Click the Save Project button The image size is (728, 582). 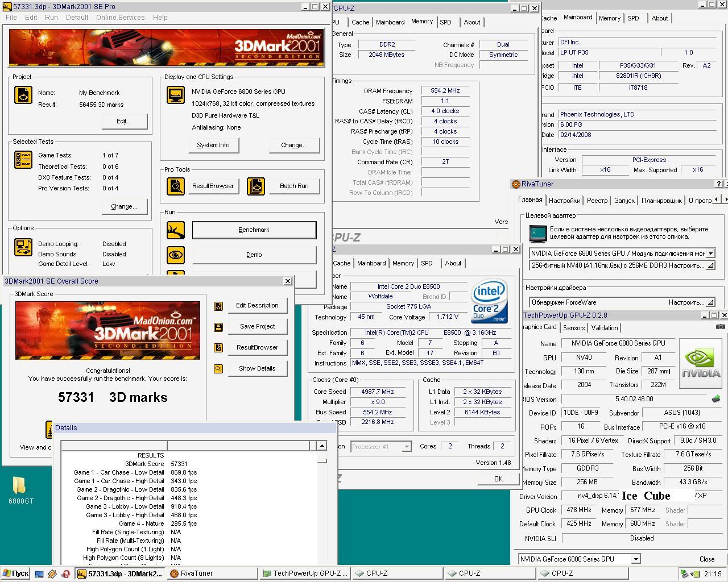[257, 326]
